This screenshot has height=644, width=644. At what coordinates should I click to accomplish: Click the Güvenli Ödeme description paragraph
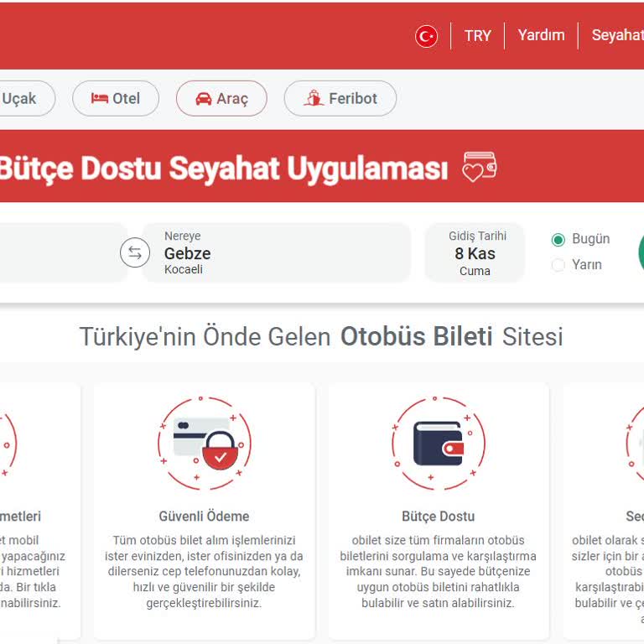(x=204, y=571)
